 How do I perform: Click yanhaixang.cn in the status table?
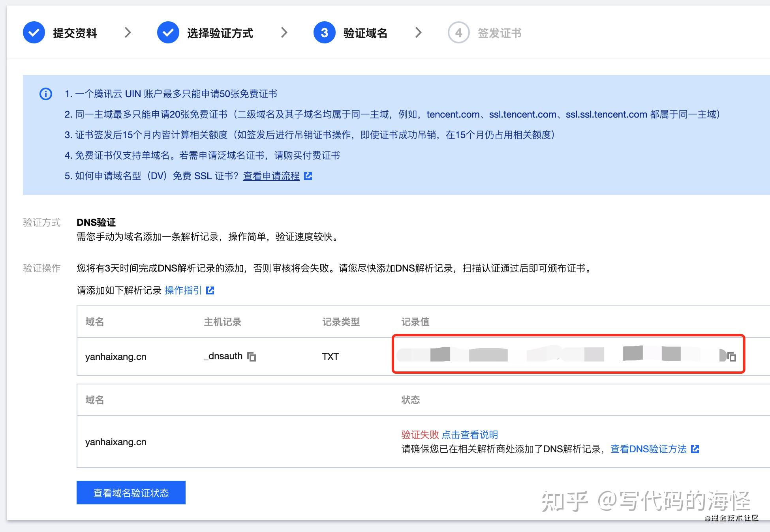(x=116, y=442)
